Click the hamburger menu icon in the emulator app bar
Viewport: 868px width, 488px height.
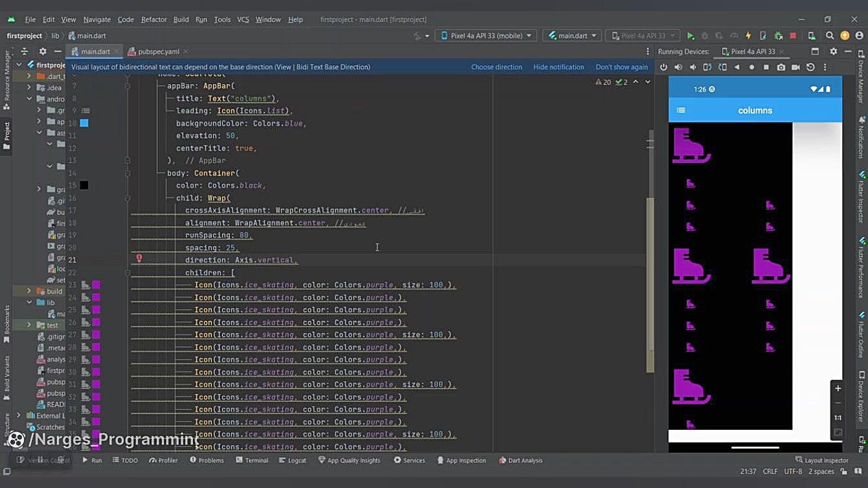click(x=681, y=110)
